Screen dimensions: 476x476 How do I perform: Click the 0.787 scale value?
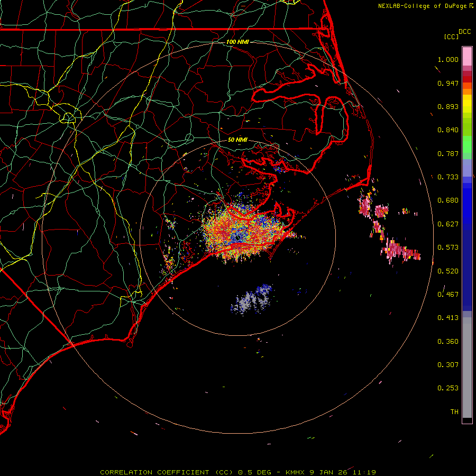[x=448, y=153]
